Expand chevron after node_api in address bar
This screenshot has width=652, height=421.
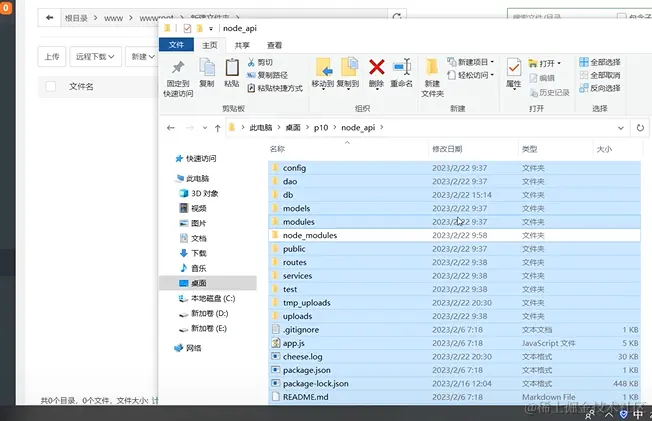pos(382,127)
